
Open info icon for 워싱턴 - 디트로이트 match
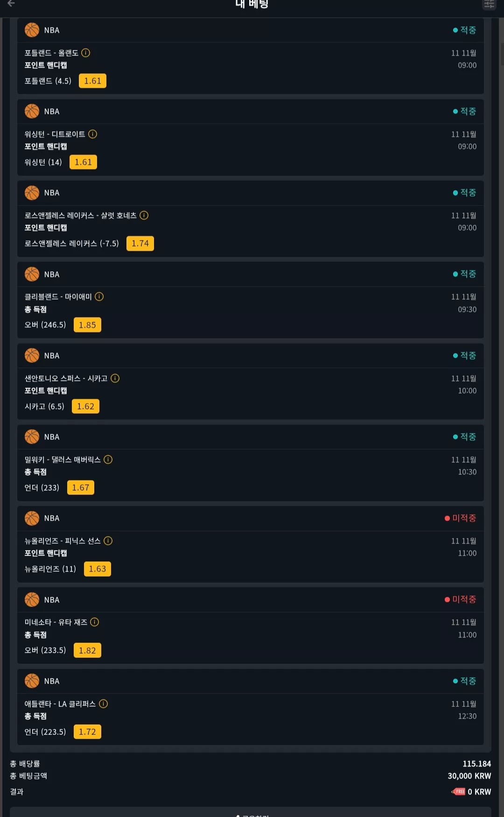93,134
